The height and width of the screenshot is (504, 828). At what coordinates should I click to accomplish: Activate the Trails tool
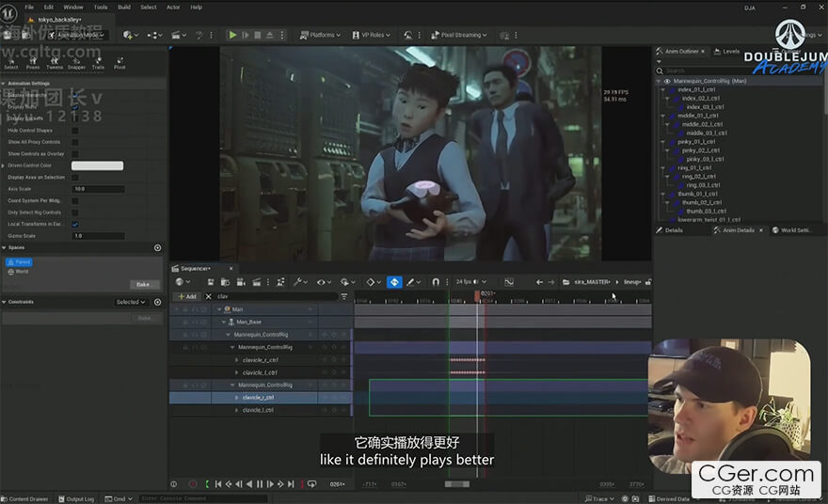[98, 62]
